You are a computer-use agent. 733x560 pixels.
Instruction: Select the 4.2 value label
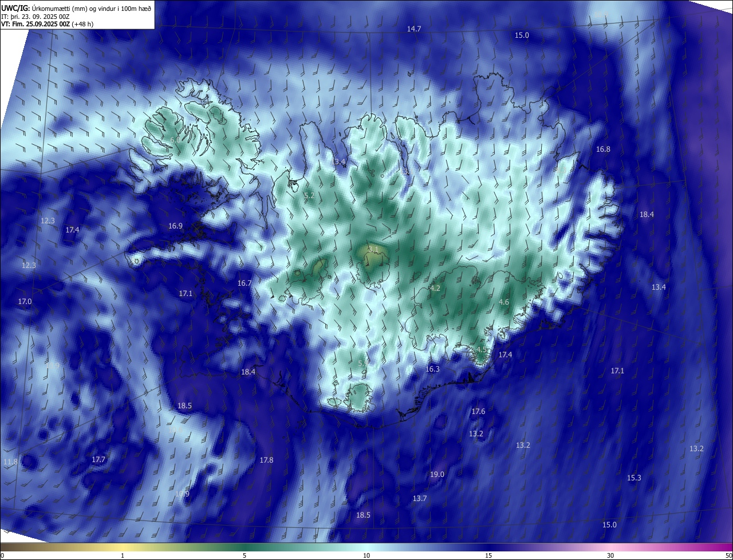(x=435, y=288)
